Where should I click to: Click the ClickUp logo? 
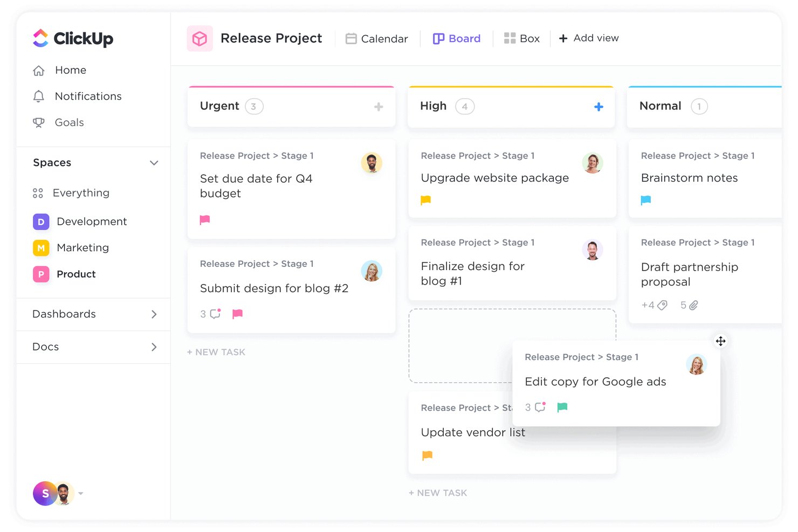pyautogui.click(x=73, y=38)
